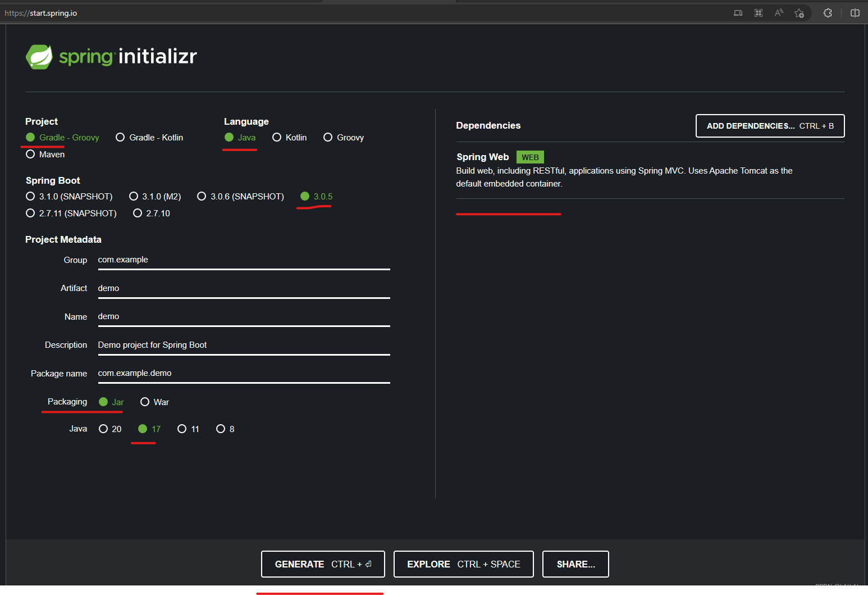868x595 pixels.
Task: Select Gradle - Groovy project type
Action: [x=62, y=138]
